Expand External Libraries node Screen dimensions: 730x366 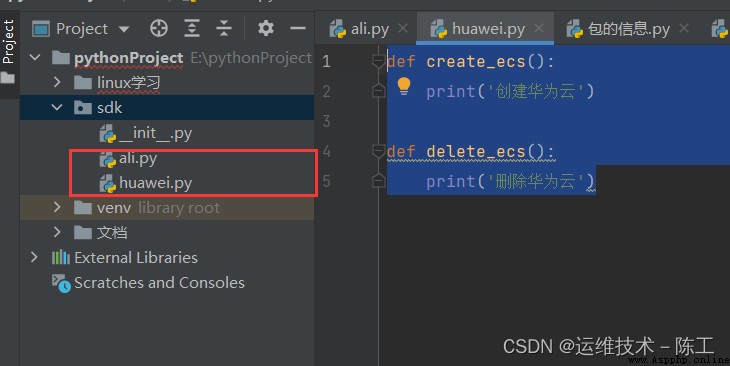pyautogui.click(x=34, y=257)
